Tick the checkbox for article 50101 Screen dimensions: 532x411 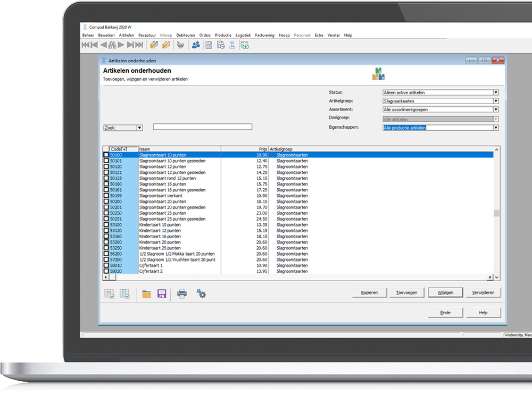[x=106, y=161]
